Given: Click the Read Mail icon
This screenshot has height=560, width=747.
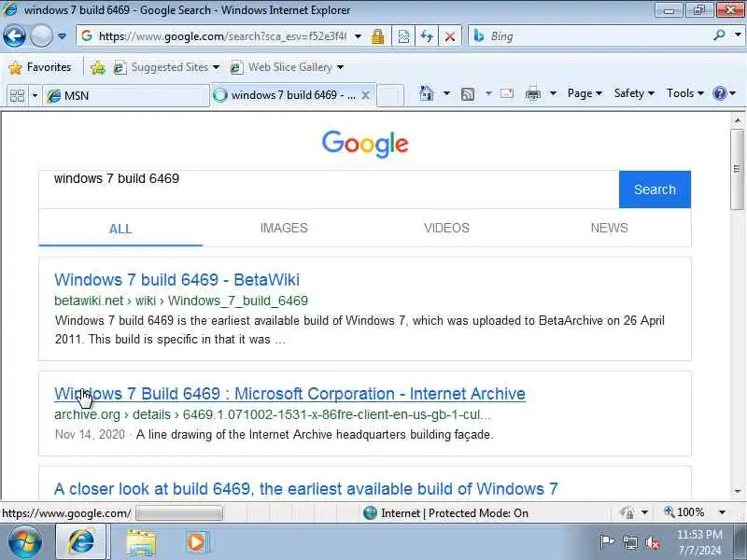Looking at the screenshot, I should [507, 93].
